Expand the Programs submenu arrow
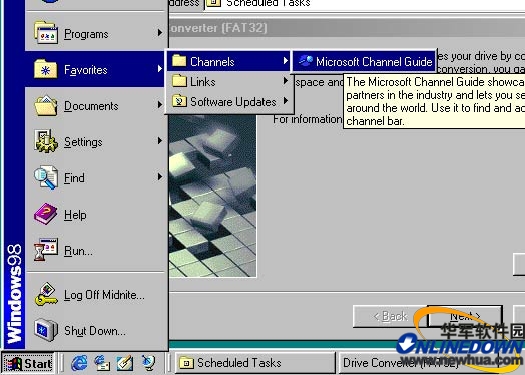 pyautogui.click(x=160, y=33)
